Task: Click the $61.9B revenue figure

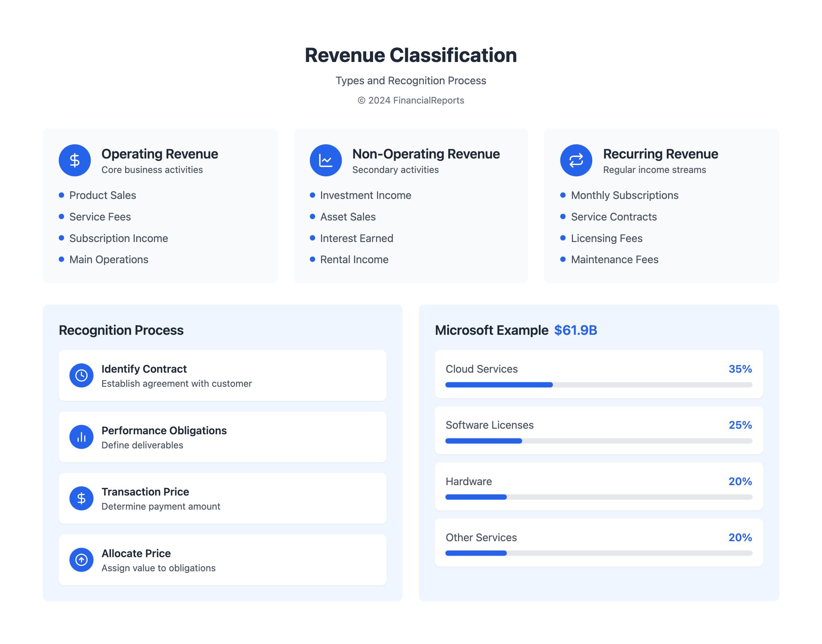Action: [574, 330]
